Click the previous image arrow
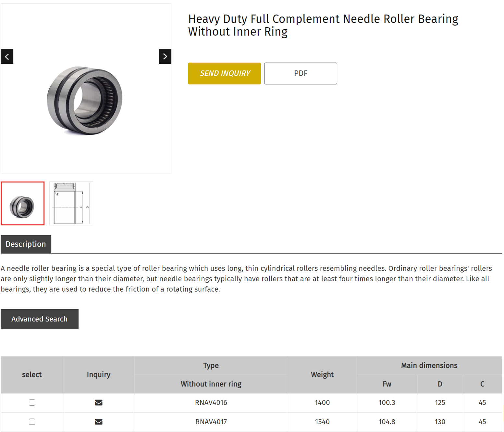 coord(7,57)
